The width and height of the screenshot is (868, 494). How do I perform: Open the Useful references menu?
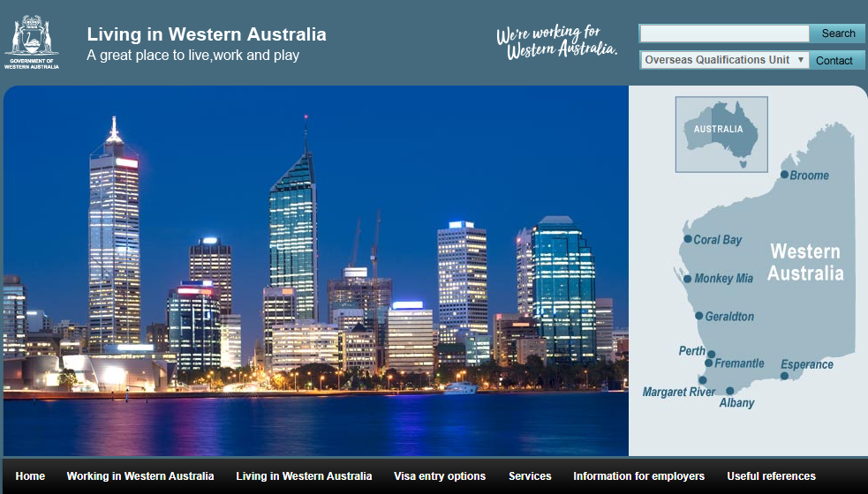[771, 475]
